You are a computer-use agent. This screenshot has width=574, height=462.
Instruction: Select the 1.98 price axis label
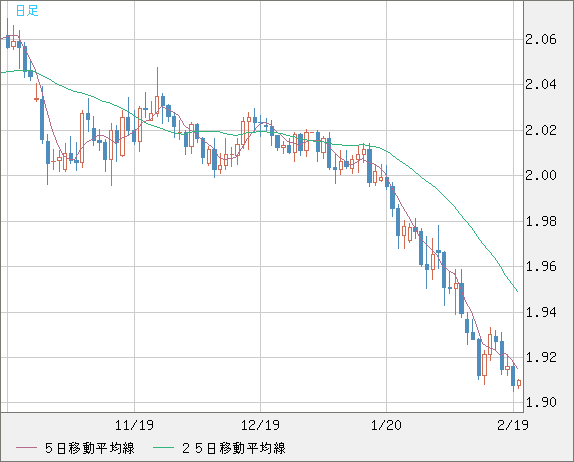(x=541, y=221)
